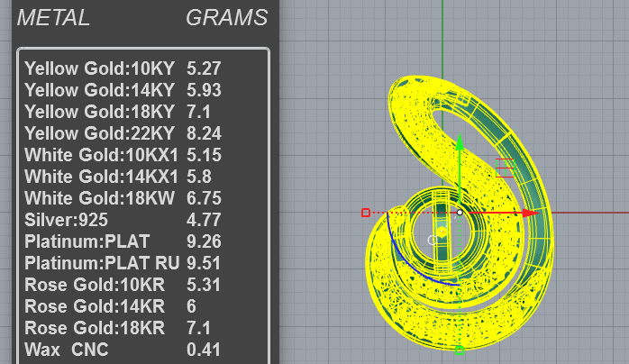Select the Rose Gold:10KR 5.31 row
This screenshot has width=629, height=364.
click(123, 285)
